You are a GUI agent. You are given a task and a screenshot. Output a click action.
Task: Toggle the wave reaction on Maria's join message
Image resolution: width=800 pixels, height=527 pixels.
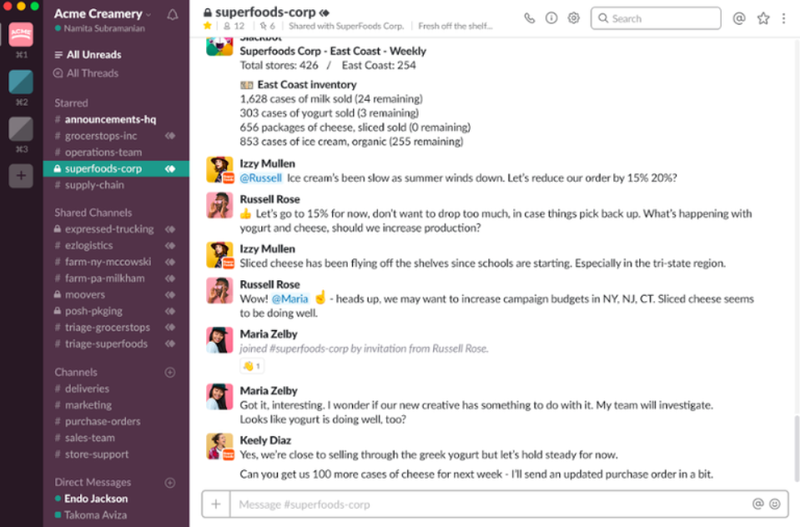pos(252,366)
